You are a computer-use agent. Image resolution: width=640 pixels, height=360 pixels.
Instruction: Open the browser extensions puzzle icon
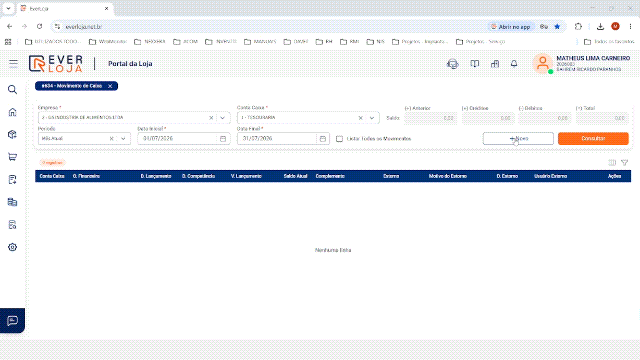pyautogui.click(x=578, y=27)
